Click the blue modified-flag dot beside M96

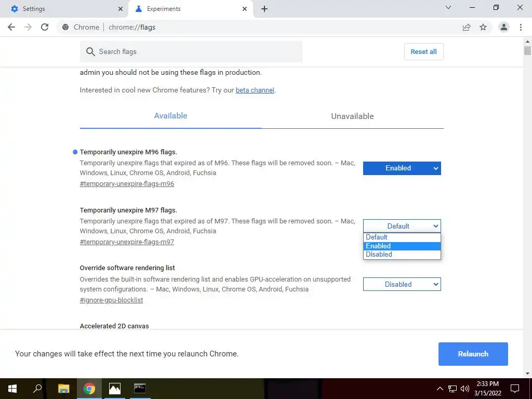75,152
